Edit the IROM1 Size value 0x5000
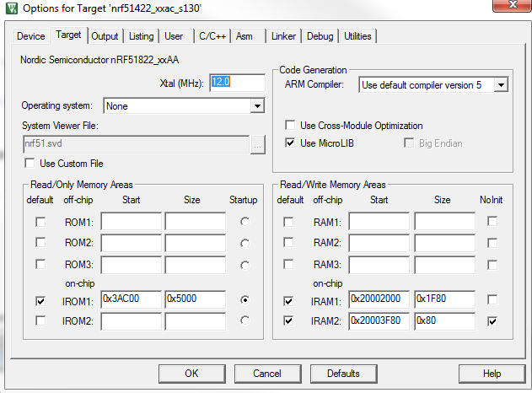Image resolution: width=532 pixels, height=393 pixels. tap(196, 299)
